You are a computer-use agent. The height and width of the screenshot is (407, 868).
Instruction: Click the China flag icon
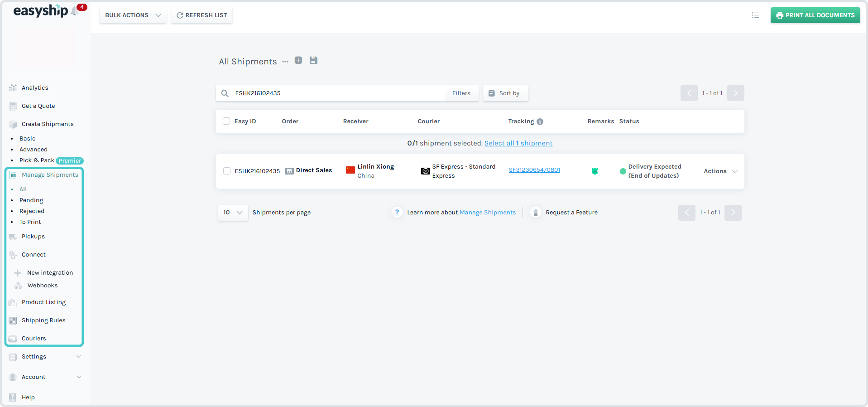[350, 170]
